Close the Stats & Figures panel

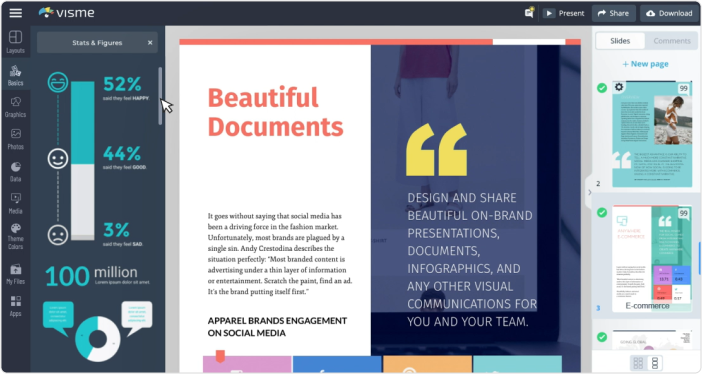pyautogui.click(x=150, y=43)
